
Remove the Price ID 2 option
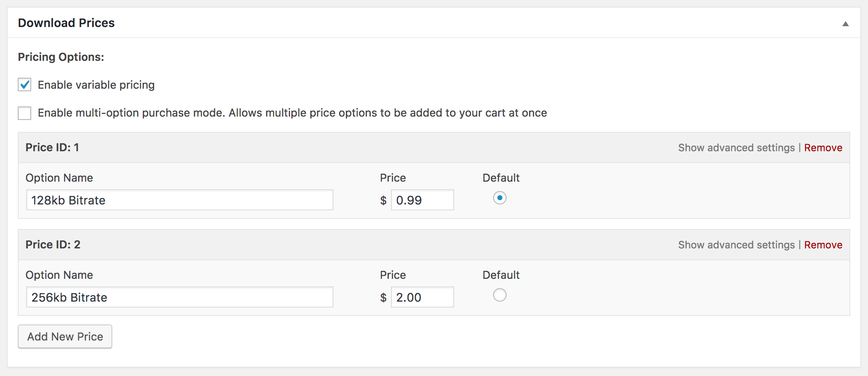tap(823, 245)
